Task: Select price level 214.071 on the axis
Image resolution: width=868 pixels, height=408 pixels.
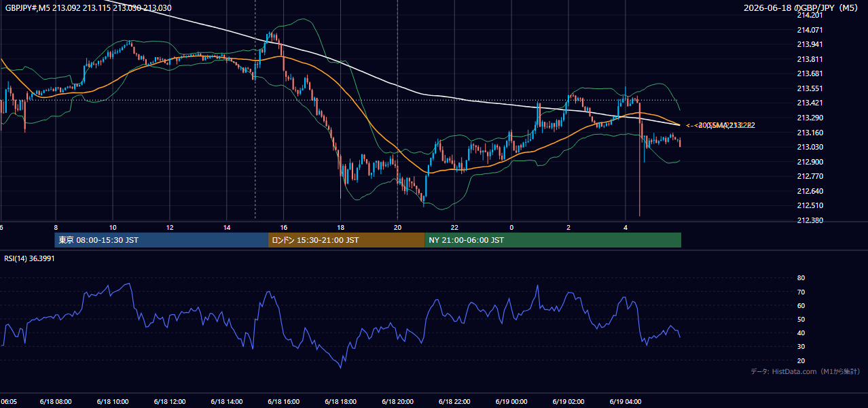Action: pos(810,30)
